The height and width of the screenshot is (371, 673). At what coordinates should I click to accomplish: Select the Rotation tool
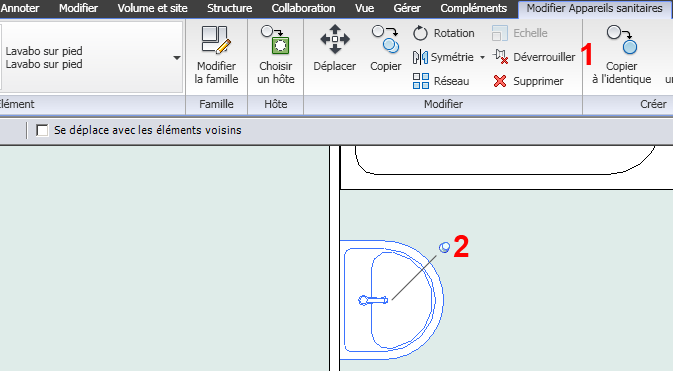pos(443,33)
